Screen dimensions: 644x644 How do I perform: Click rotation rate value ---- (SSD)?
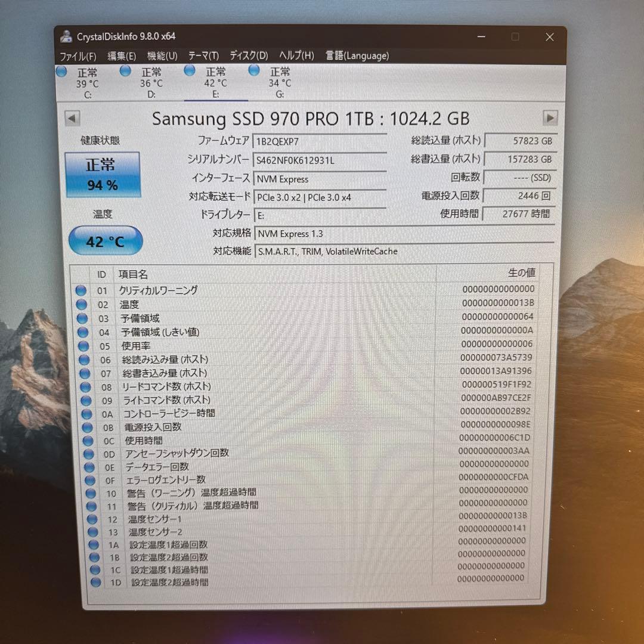(x=520, y=178)
